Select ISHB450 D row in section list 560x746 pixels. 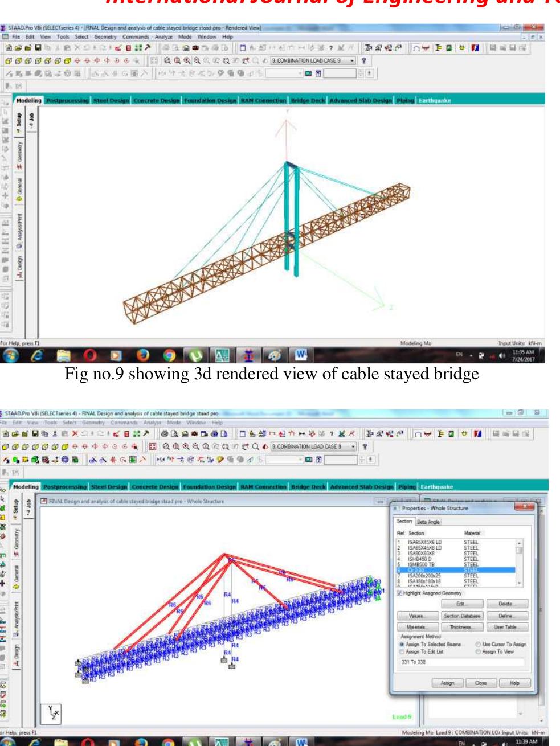pyautogui.click(x=456, y=559)
